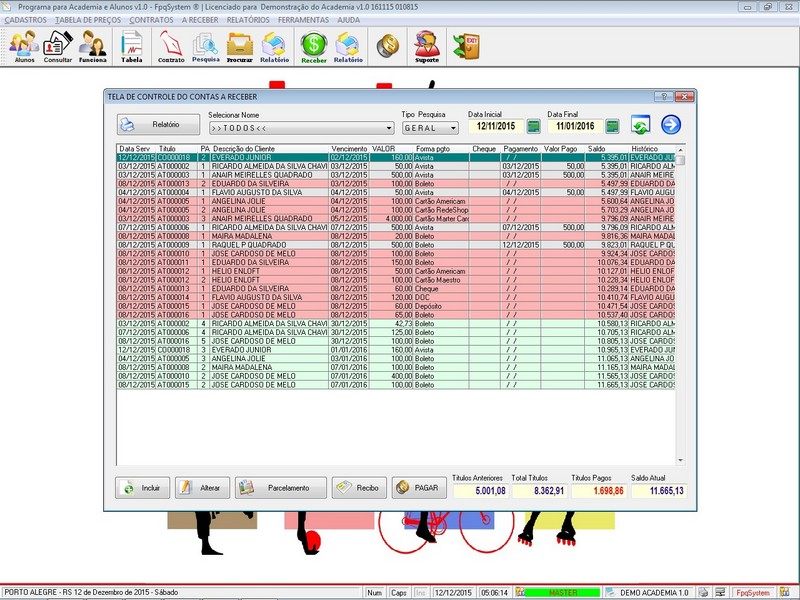Click the table scrollbar down arrow

tap(680, 460)
